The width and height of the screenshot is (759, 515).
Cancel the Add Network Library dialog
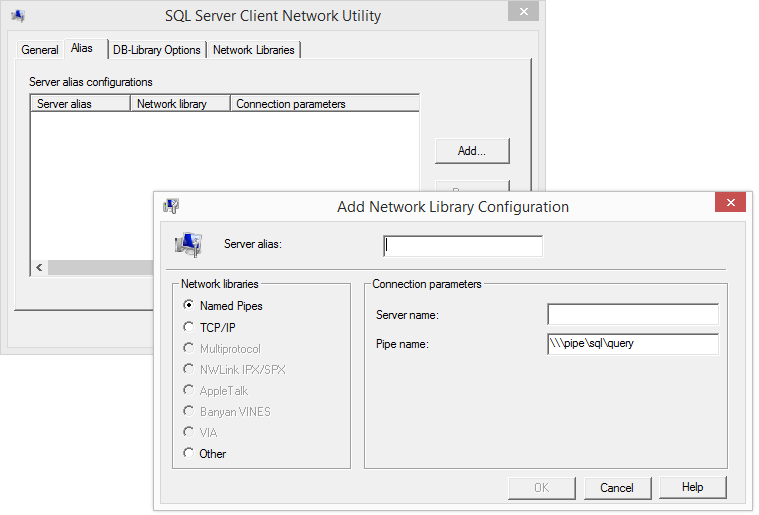point(617,488)
